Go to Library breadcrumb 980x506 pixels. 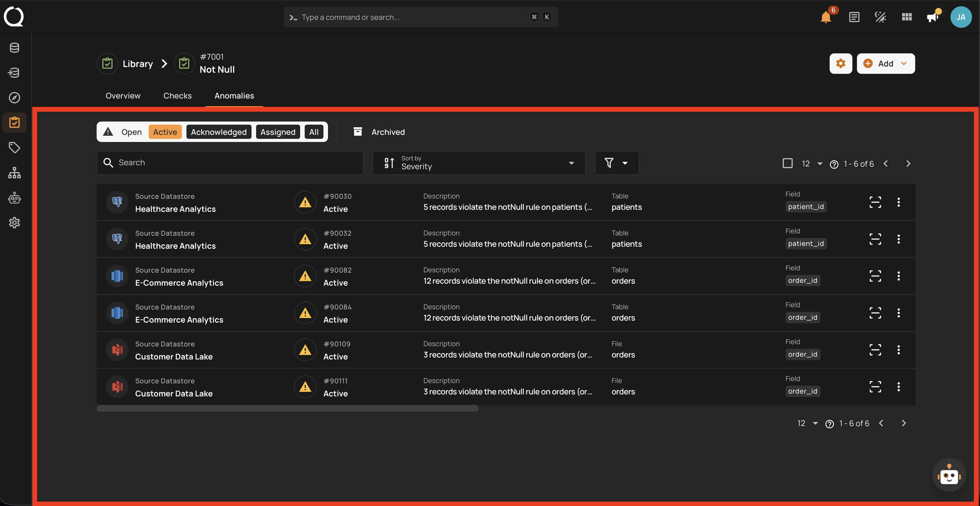coord(126,64)
